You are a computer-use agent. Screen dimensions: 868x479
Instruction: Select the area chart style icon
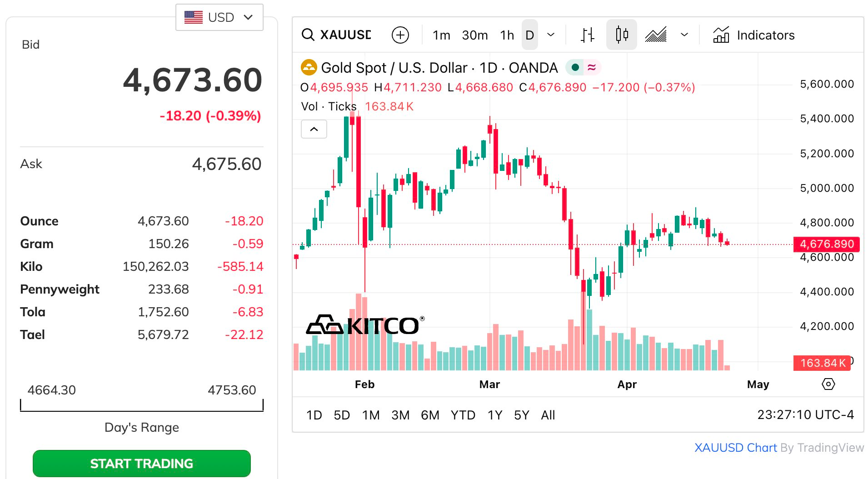[656, 35]
